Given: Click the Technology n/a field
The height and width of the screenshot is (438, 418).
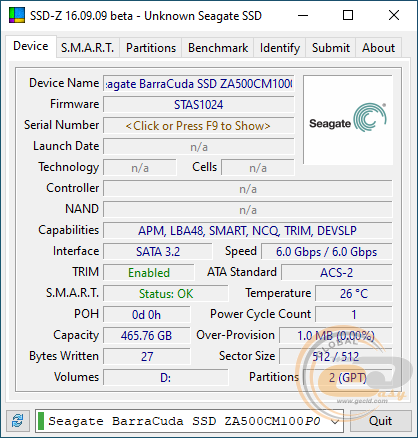Looking at the screenshot, I should (140, 168).
